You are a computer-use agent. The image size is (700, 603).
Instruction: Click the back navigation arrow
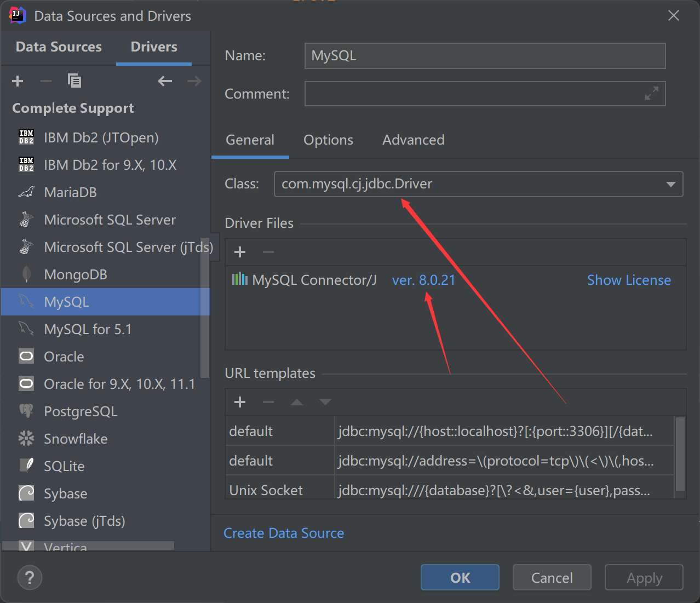tap(164, 81)
